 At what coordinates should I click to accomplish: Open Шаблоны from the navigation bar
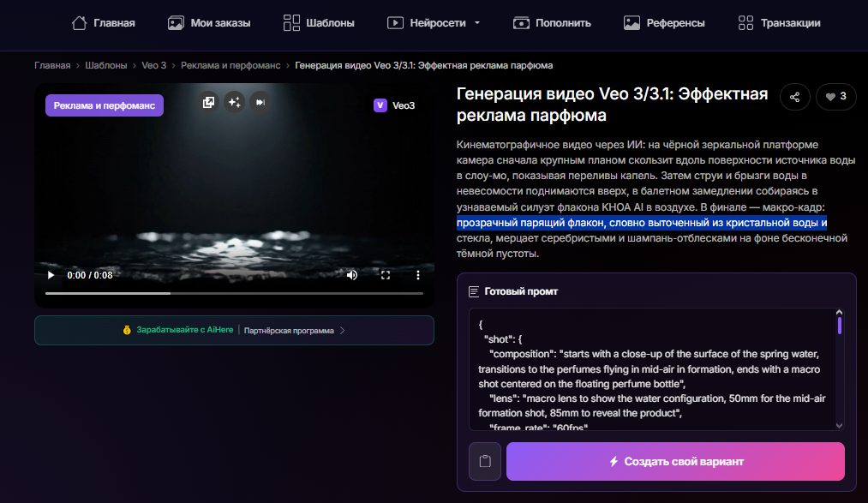(x=319, y=23)
